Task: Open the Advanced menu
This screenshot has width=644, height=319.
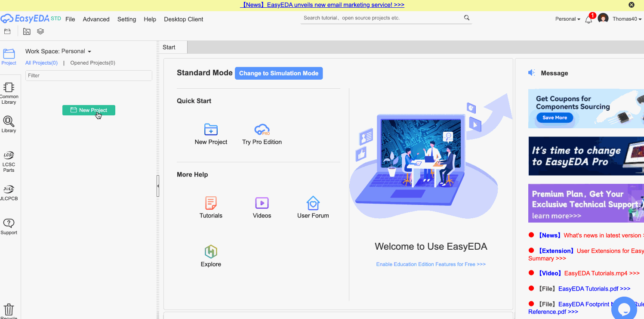Action: pos(96,19)
